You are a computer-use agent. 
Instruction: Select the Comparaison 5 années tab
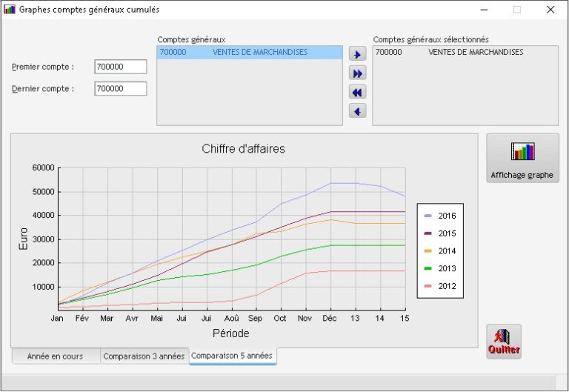[232, 356]
